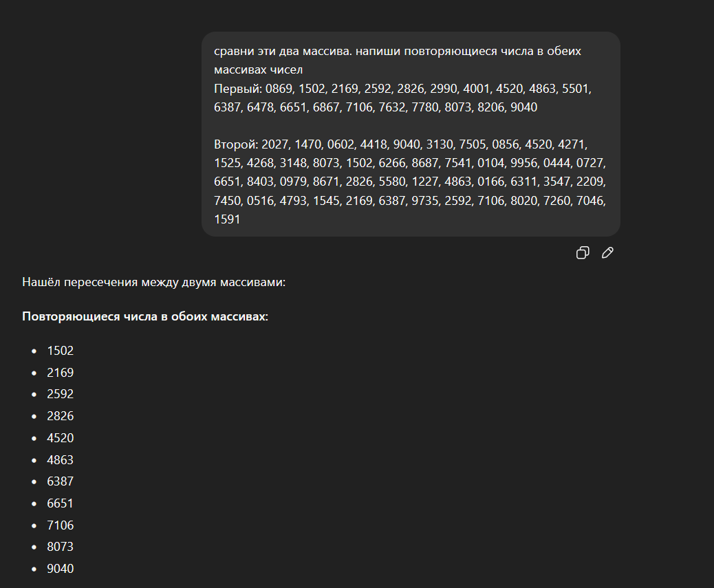Click list item 2592 in the reply
This screenshot has height=588, width=714.
point(61,395)
